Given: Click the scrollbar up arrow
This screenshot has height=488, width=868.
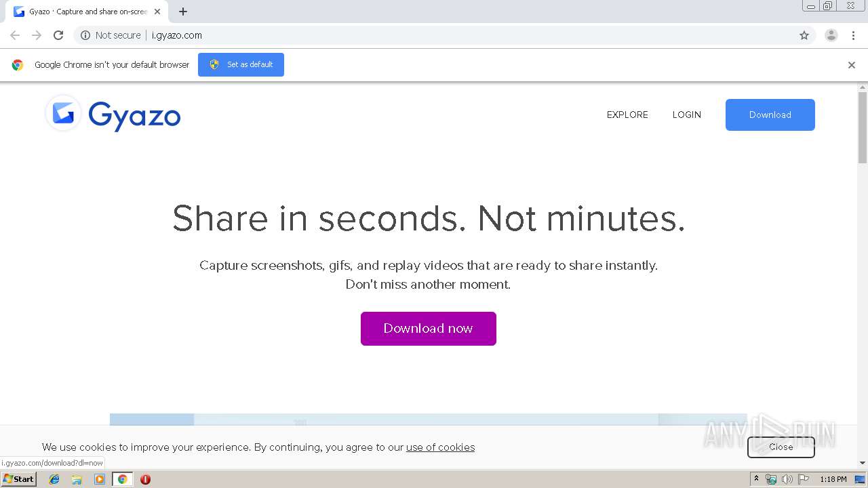Looking at the screenshot, I should tap(863, 87).
